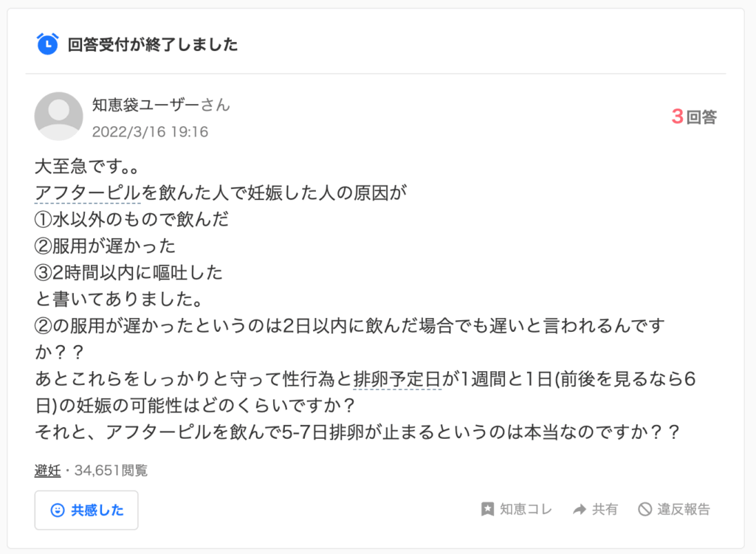This screenshot has height=554, width=756.
Task: Click the 2022/3/16 19:16 timestamp
Action: tap(150, 132)
